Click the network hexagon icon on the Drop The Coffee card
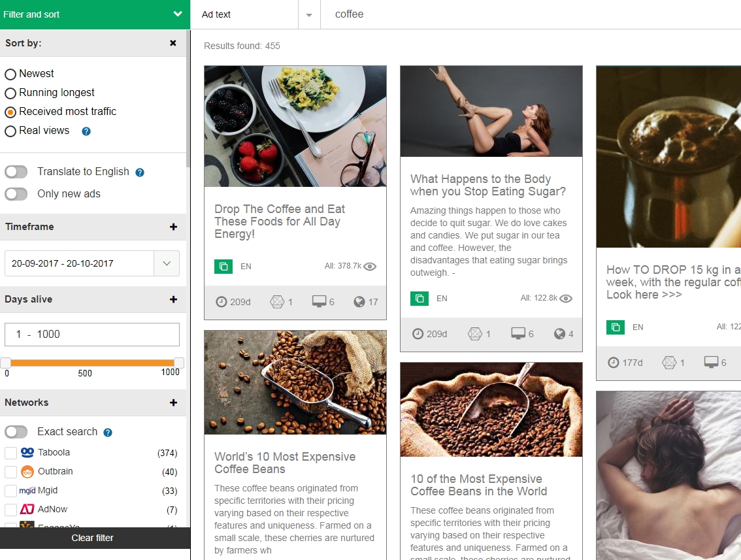Image resolution: width=741 pixels, height=560 pixels. click(277, 301)
